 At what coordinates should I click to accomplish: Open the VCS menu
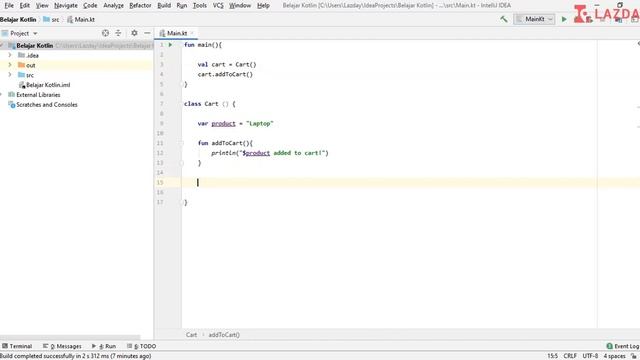pyautogui.click(x=218, y=6)
